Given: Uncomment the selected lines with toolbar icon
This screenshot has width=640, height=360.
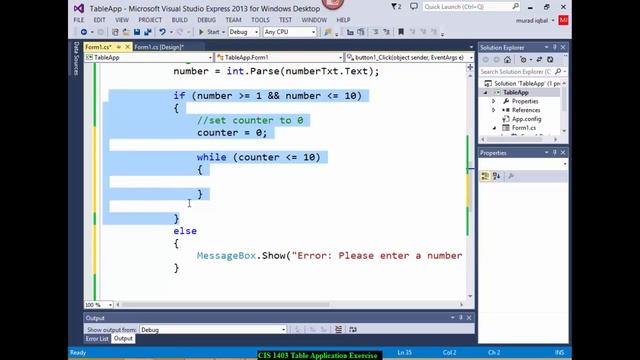Looking at the screenshot, I should (387, 32).
